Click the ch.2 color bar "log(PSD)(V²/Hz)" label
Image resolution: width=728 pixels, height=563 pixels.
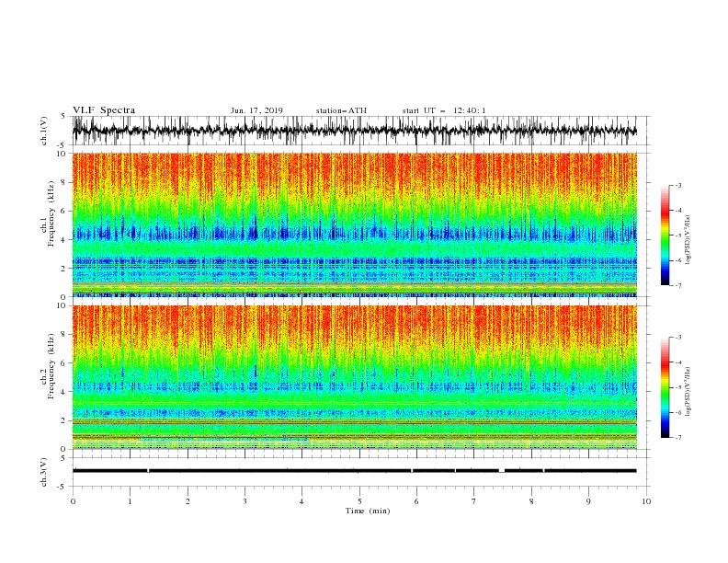(x=688, y=392)
